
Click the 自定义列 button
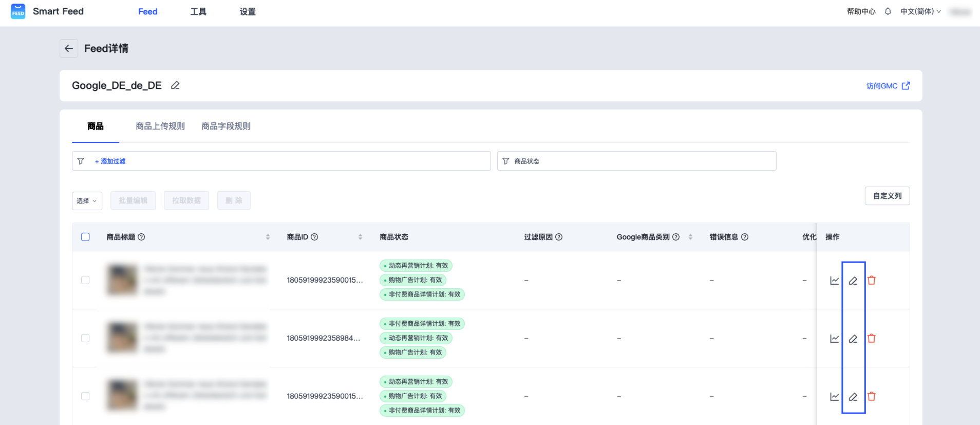(887, 196)
